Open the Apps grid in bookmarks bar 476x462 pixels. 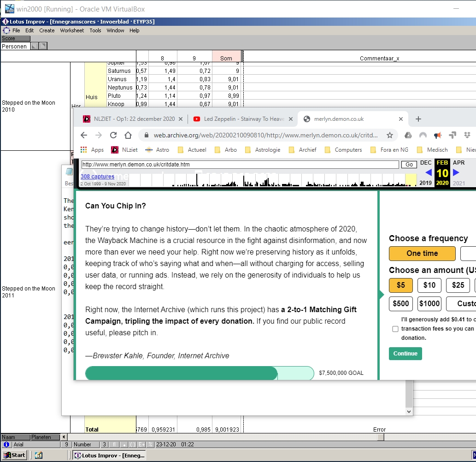click(92, 150)
